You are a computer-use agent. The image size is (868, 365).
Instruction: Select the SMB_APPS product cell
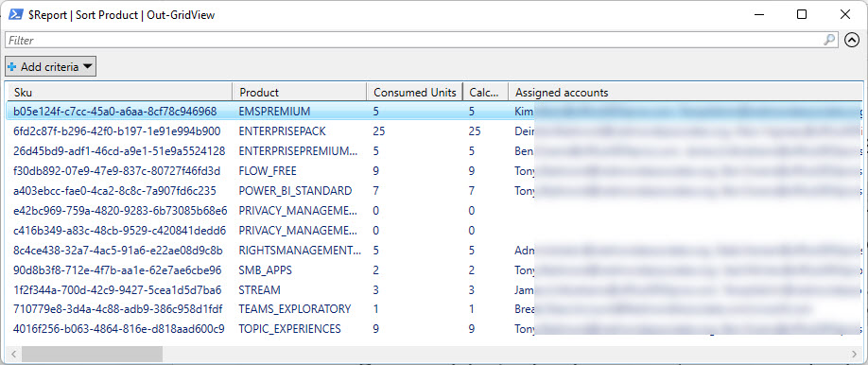265,270
